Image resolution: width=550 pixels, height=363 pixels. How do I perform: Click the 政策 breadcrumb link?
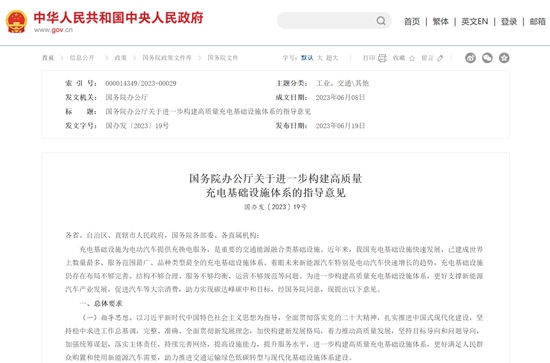coord(120,58)
